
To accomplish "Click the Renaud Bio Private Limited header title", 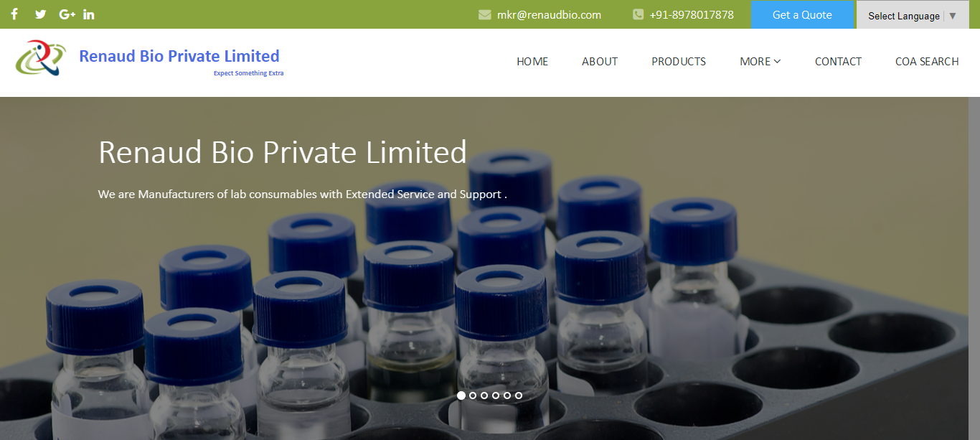I will (179, 56).
